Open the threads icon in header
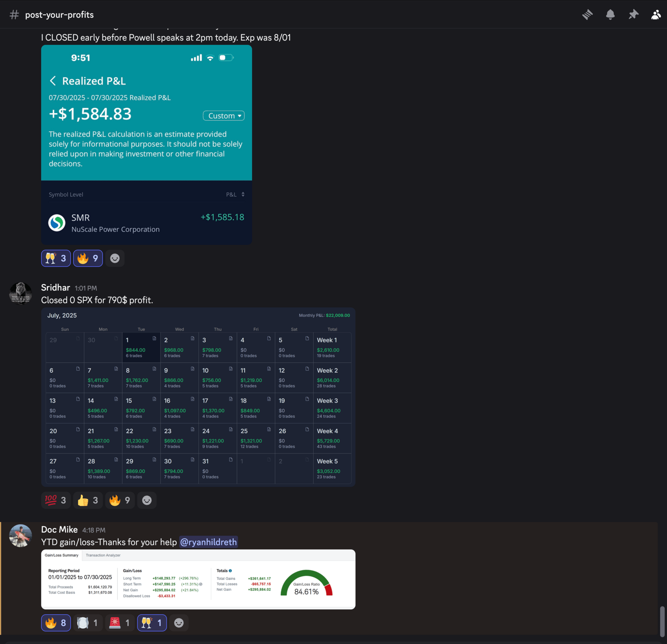The image size is (667, 644). pos(587,15)
